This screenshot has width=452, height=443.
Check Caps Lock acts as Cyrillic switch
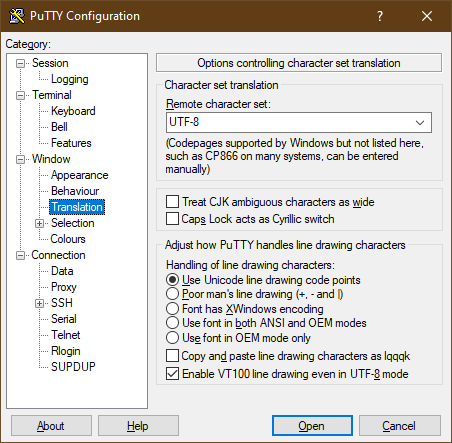pyautogui.click(x=172, y=219)
